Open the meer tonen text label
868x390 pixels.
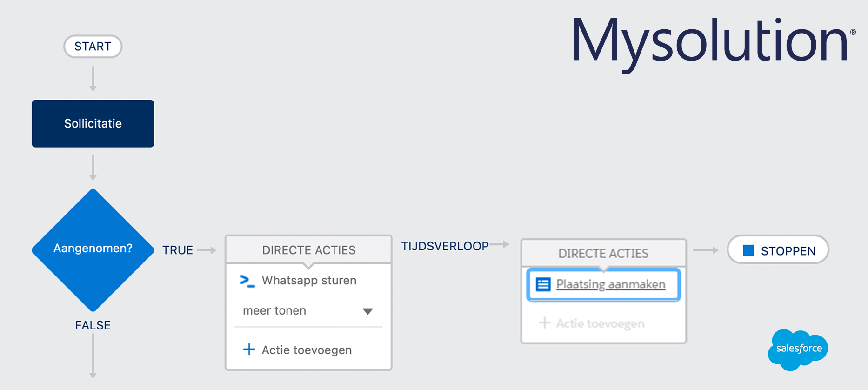pyautogui.click(x=274, y=311)
